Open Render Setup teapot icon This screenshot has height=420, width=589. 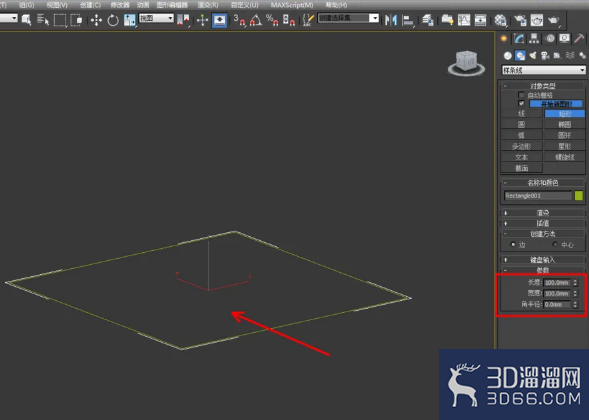coord(520,20)
